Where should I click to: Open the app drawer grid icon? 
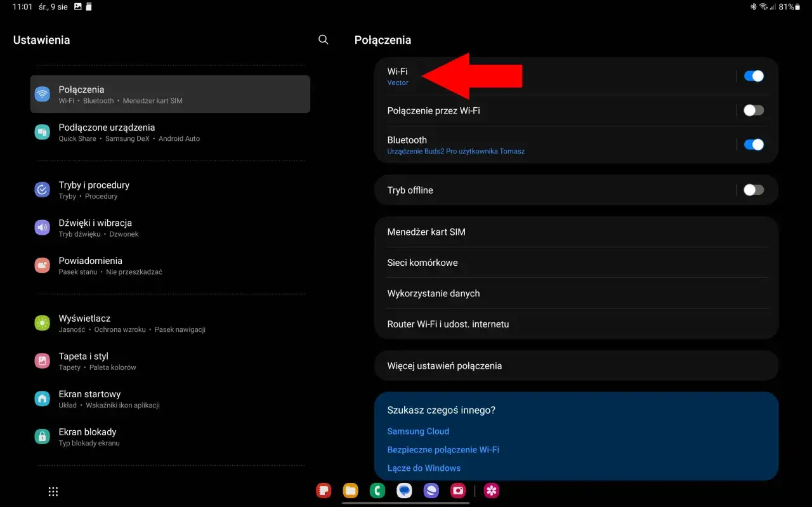coord(53,491)
